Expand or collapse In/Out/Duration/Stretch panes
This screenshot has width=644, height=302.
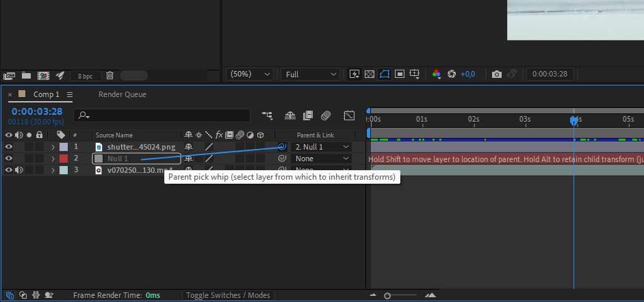pyautogui.click(x=36, y=295)
